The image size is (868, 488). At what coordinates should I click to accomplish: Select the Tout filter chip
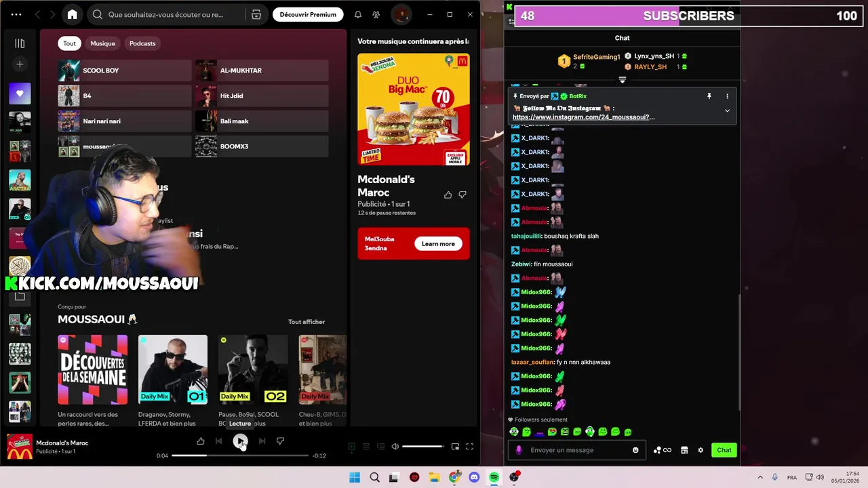click(70, 43)
